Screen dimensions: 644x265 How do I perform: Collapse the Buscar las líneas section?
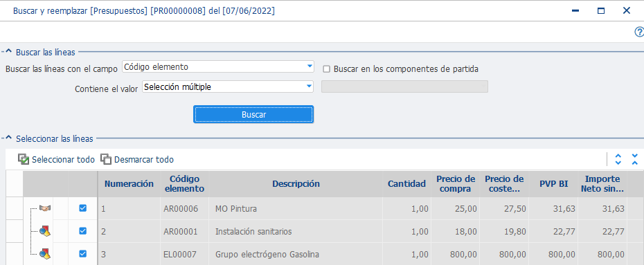[x=8, y=52]
